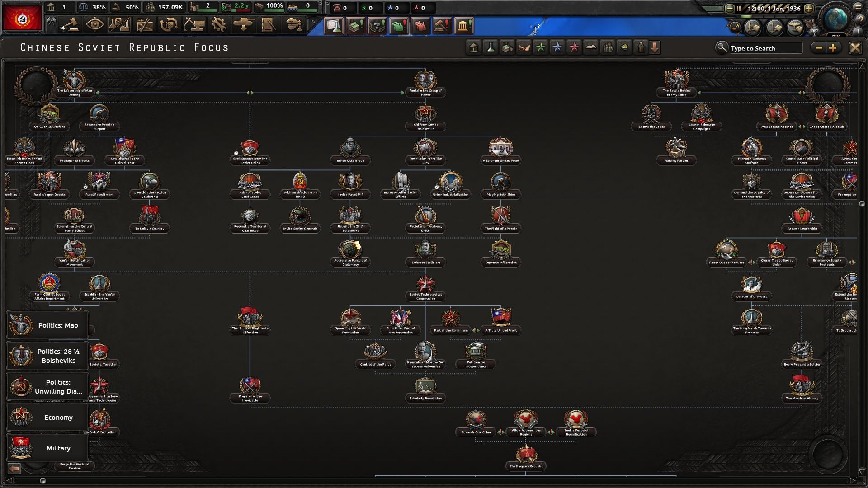Viewport: 868px width, 488px height.
Task: Open the research filter (flask icon) in focus tree
Action: [491, 47]
